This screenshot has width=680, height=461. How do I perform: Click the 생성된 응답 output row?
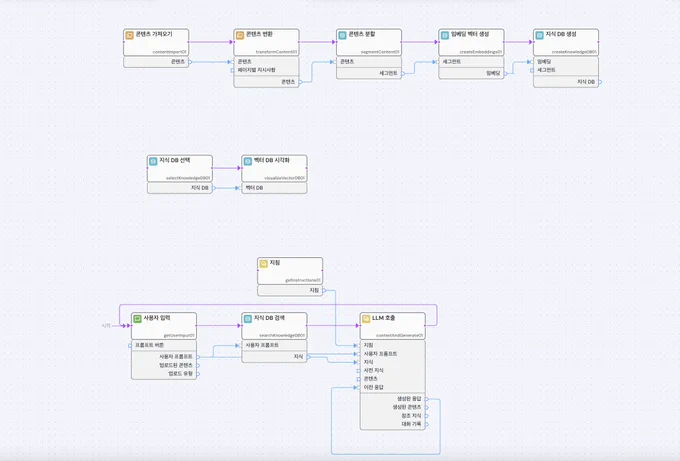click(x=392, y=399)
